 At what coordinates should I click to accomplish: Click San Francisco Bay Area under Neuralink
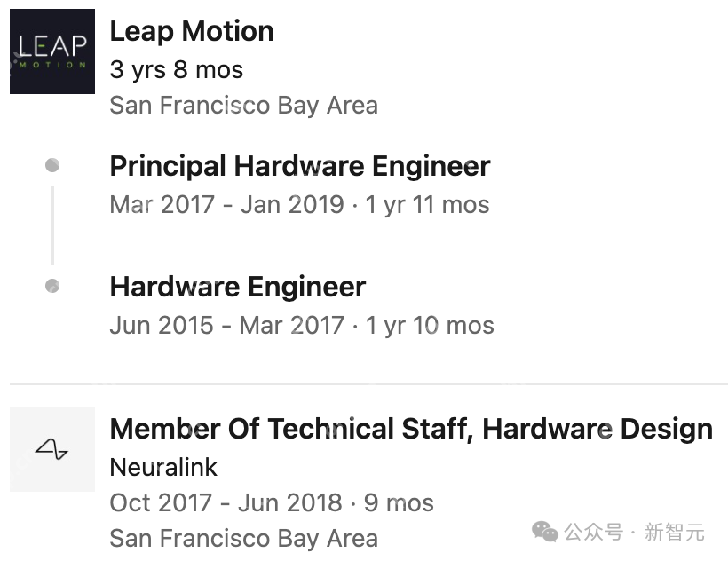243,538
